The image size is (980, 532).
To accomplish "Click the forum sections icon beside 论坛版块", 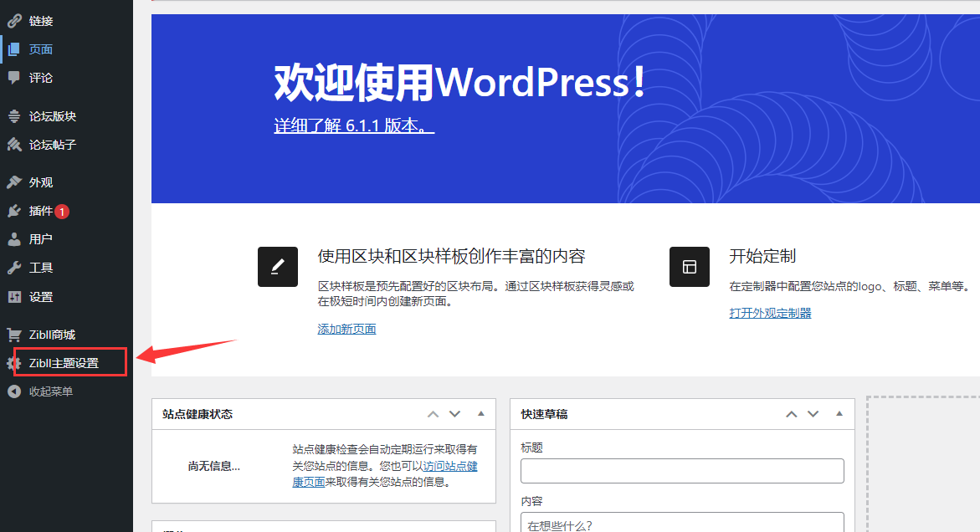I will point(14,116).
